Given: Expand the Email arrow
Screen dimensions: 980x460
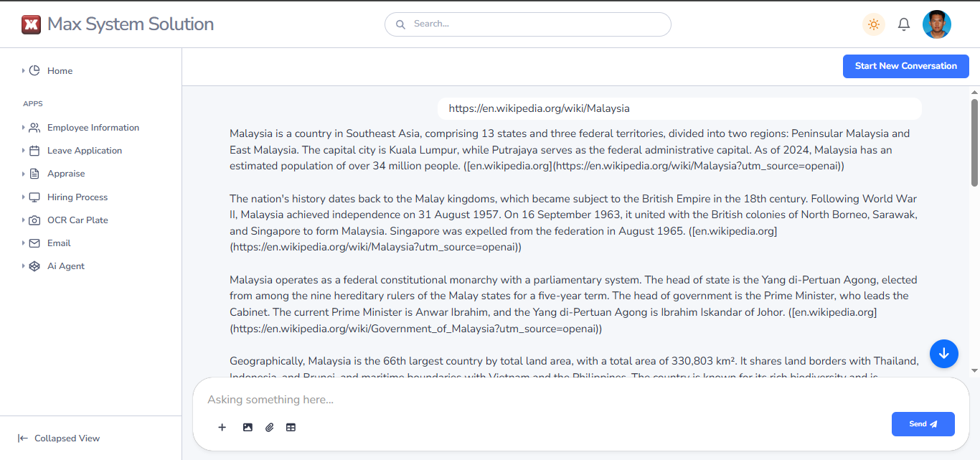Looking at the screenshot, I should 23,243.
